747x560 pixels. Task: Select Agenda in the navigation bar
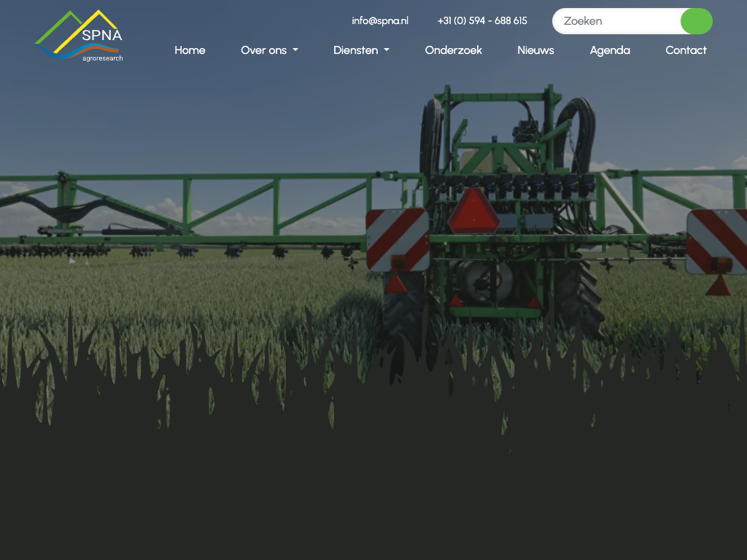coord(610,50)
